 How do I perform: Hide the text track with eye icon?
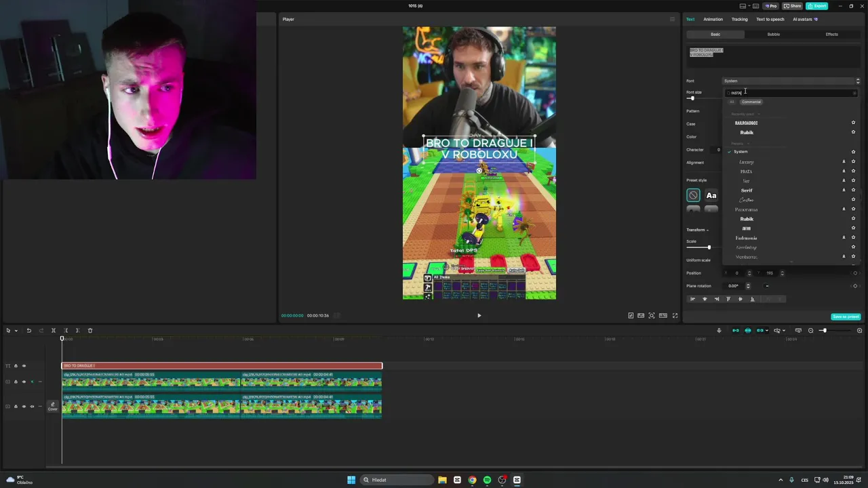(x=24, y=366)
